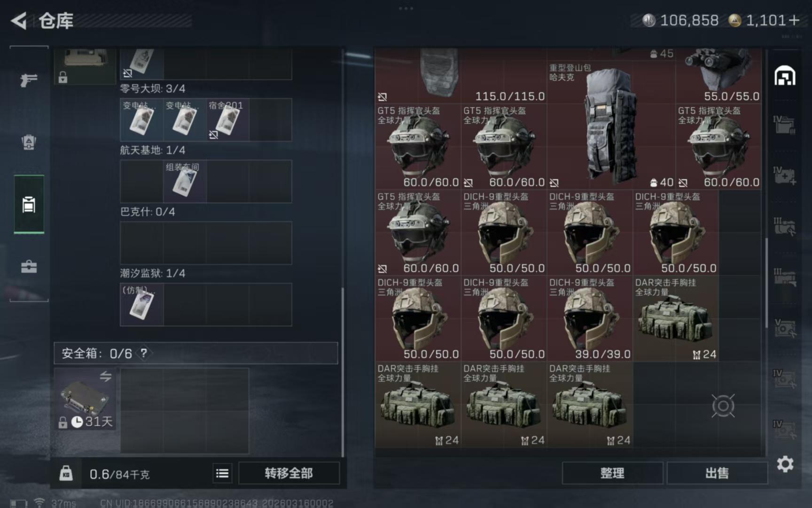812x508 pixels.
Task: Open the 出售 sell button
Action: [717, 473]
